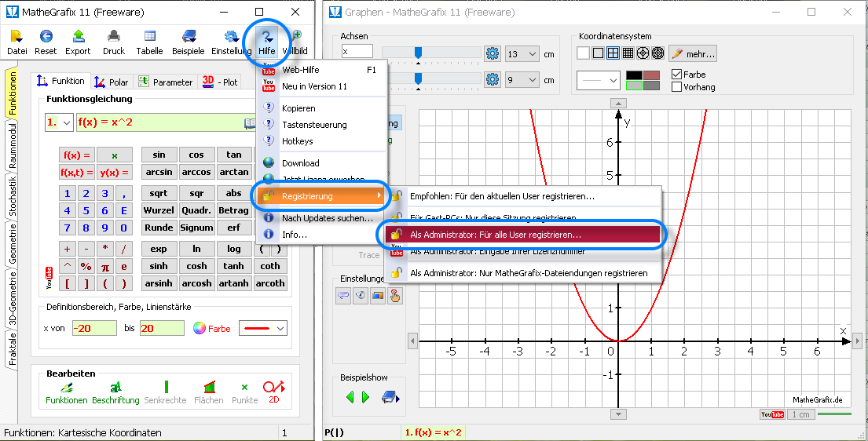Collapse panel with arrow above graph
Image resolution: width=868 pixels, height=441 pixels.
(618, 103)
